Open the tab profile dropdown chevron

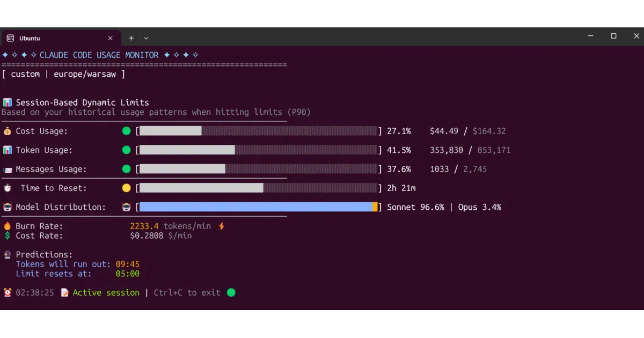coord(146,38)
